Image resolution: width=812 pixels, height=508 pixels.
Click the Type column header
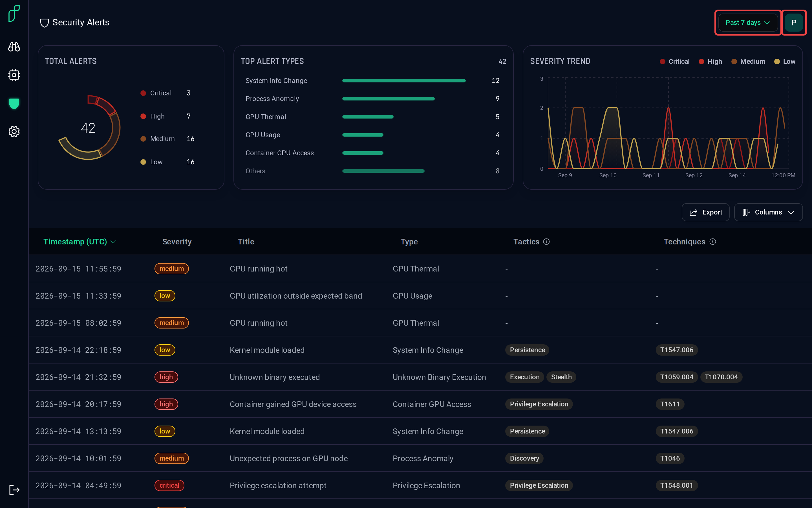click(x=409, y=242)
